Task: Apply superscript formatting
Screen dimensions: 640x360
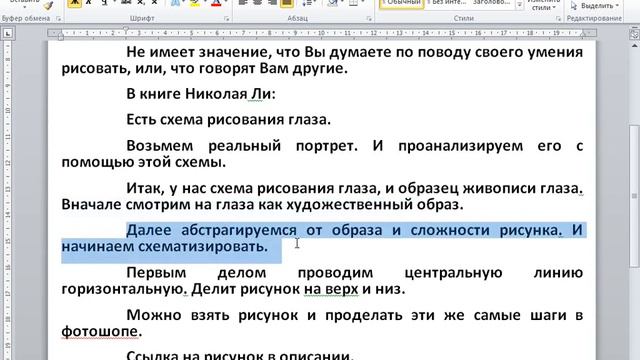Action: pyautogui.click(x=154, y=3)
